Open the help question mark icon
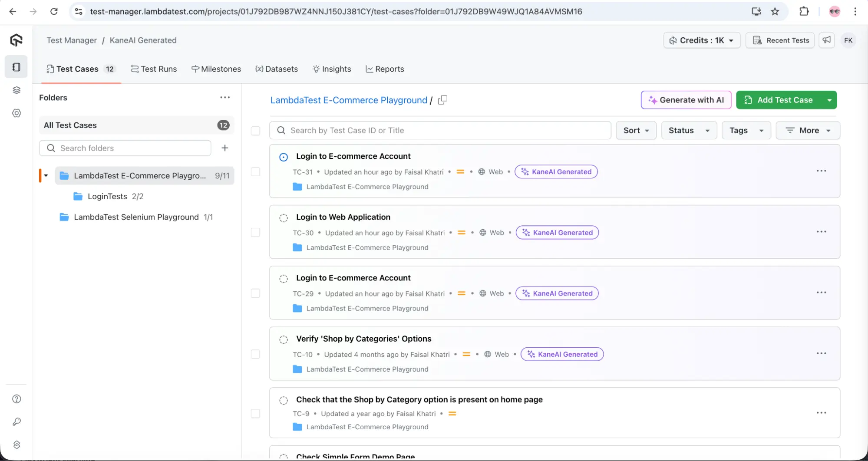The width and height of the screenshot is (868, 461). pyautogui.click(x=17, y=399)
